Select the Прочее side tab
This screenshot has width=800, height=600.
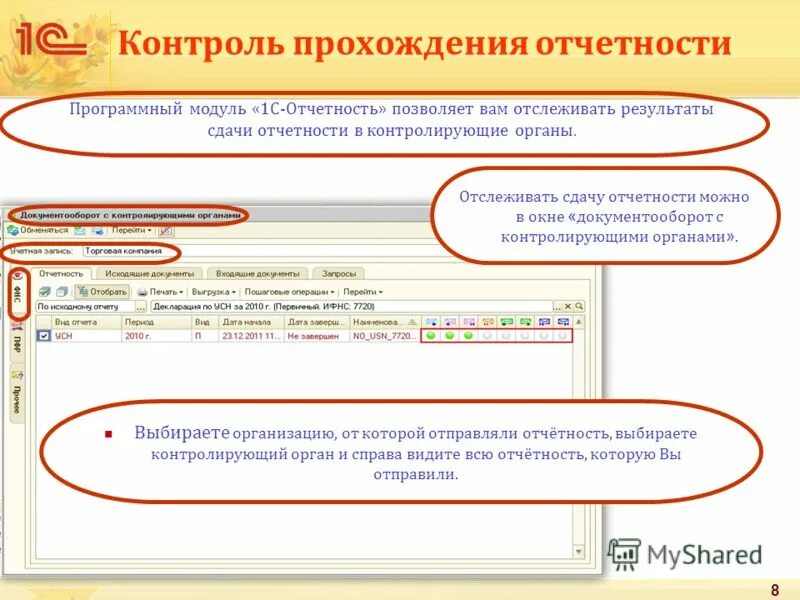coord(17,394)
